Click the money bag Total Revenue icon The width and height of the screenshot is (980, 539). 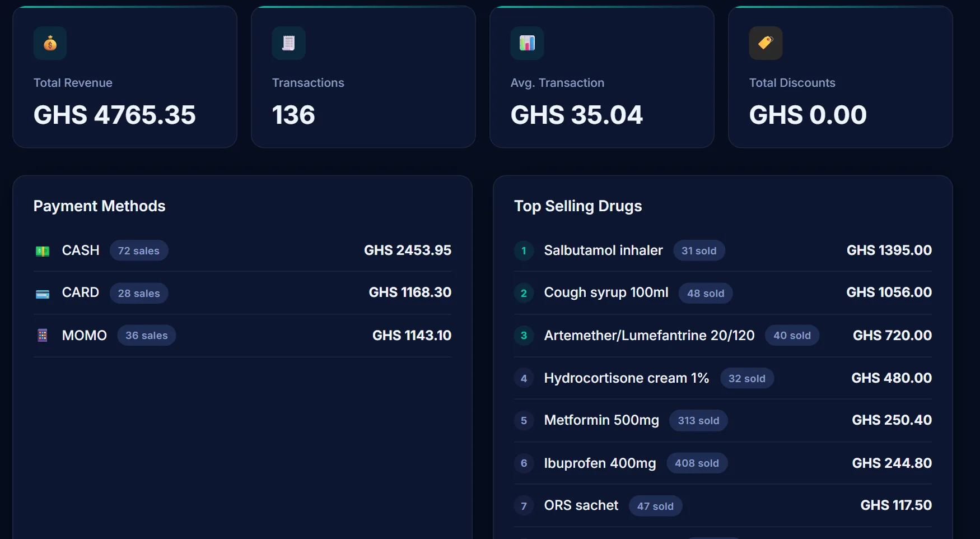50,43
